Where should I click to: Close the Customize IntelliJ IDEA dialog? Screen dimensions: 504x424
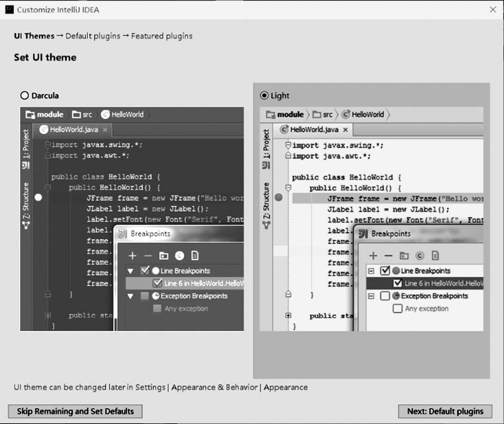point(493,10)
